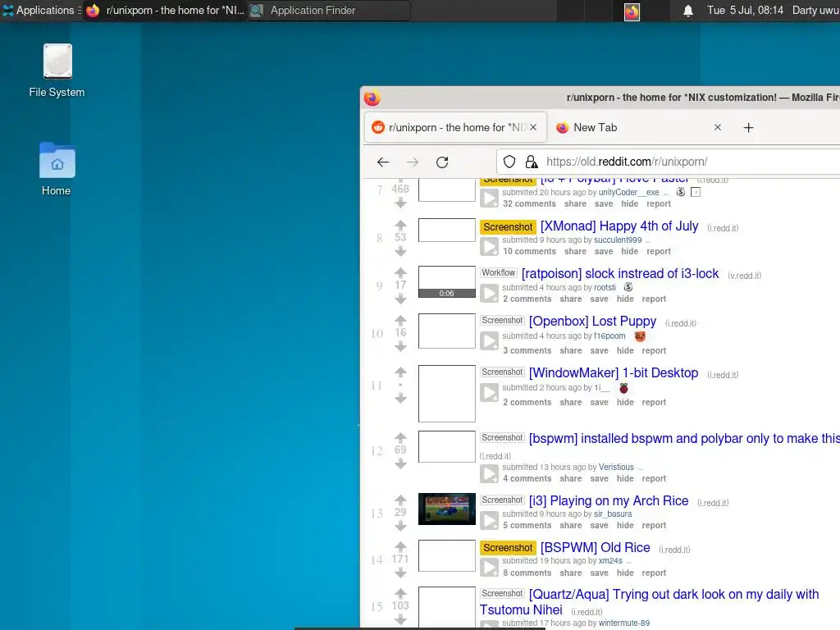840x630 pixels.
Task: Expand the i3 Arch Rice post preview
Action: [489, 520]
